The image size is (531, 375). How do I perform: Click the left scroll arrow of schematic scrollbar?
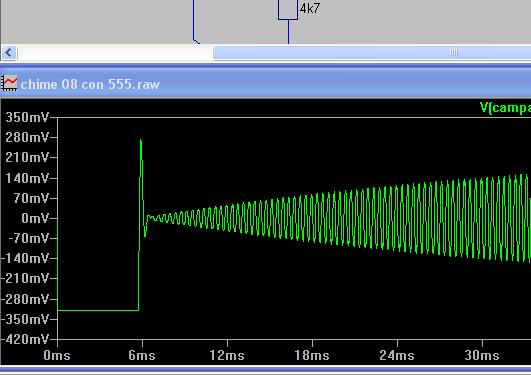[9, 53]
